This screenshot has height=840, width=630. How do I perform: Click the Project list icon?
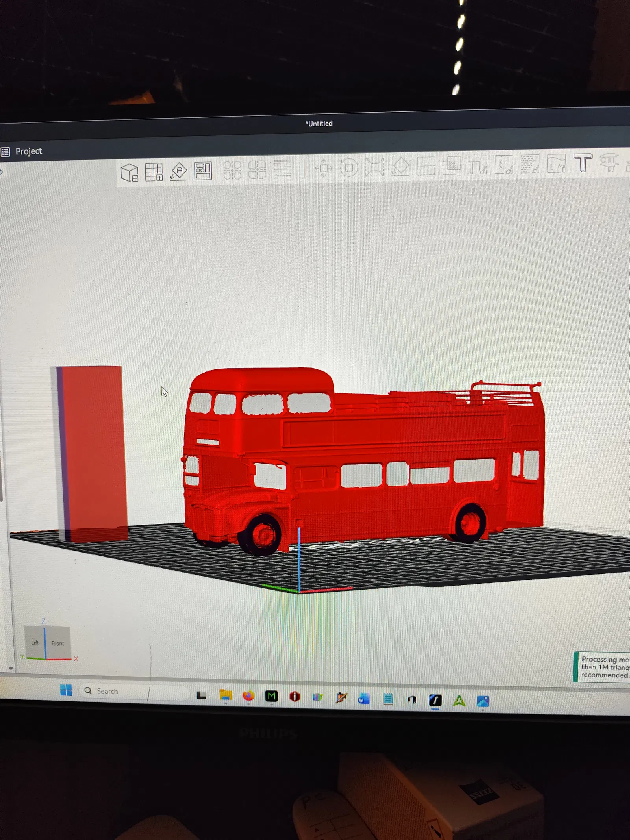(5, 152)
